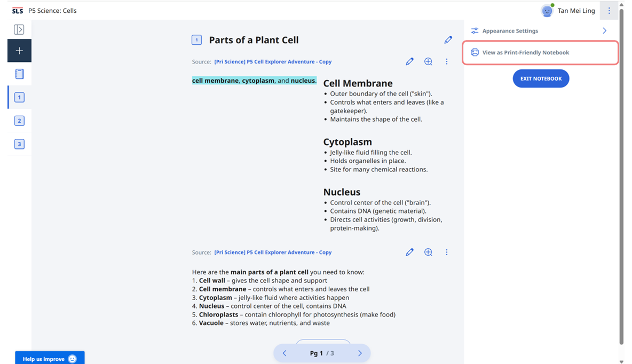Switch to page 3 in sidebar
632x364 pixels.
tap(19, 144)
